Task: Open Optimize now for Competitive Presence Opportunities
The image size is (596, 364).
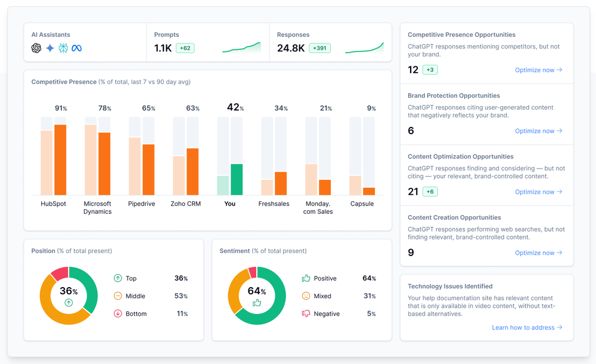Action: click(x=539, y=70)
